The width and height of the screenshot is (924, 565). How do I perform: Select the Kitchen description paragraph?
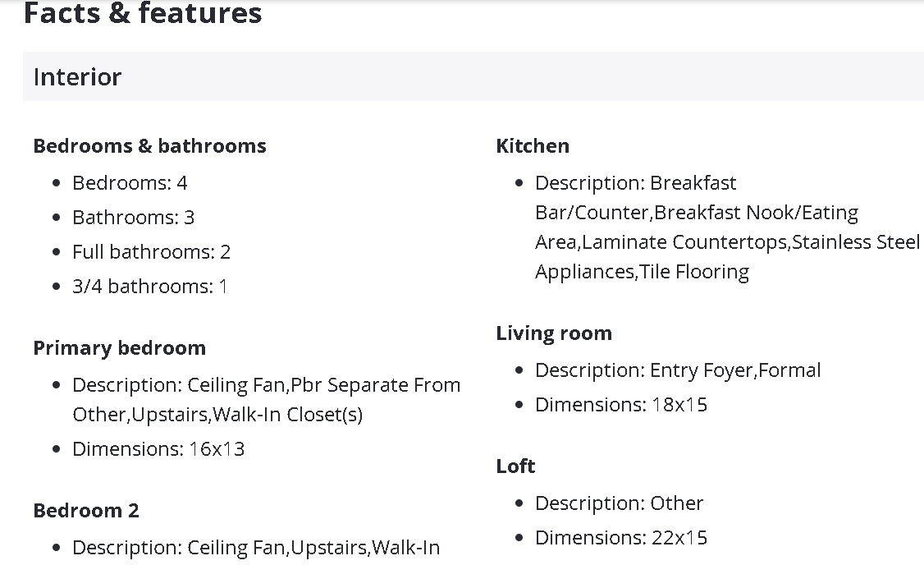[727, 227]
